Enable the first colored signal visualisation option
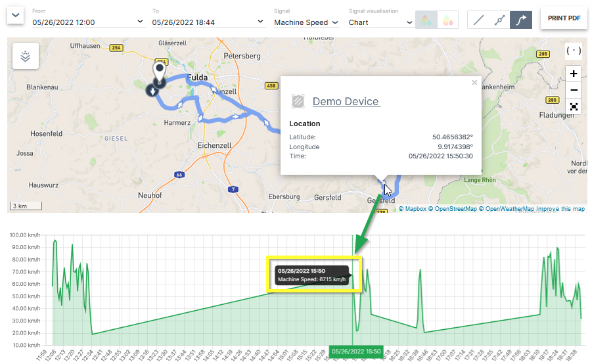Viewport: 590px width, 364px height. pyautogui.click(x=426, y=20)
